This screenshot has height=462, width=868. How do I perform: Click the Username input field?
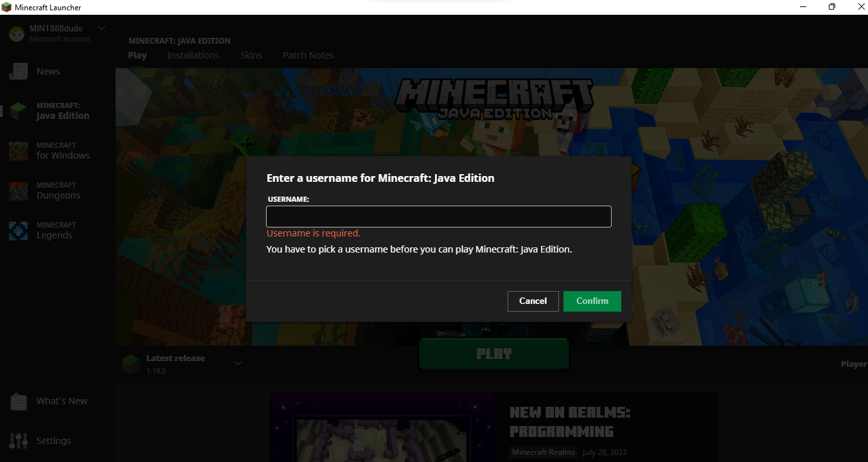pos(439,217)
